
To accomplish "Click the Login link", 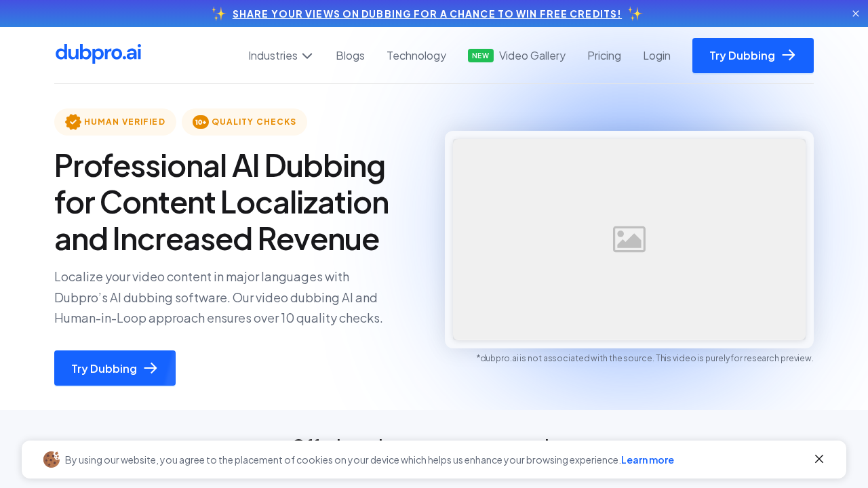I will pos(656,56).
